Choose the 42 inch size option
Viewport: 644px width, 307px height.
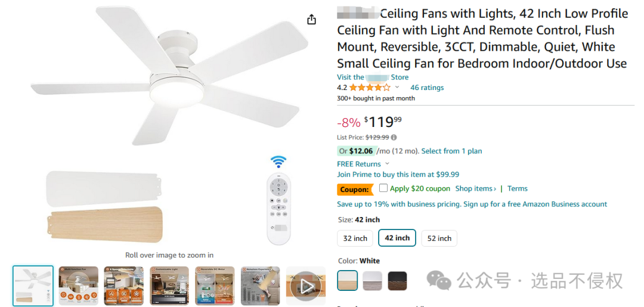click(x=397, y=238)
